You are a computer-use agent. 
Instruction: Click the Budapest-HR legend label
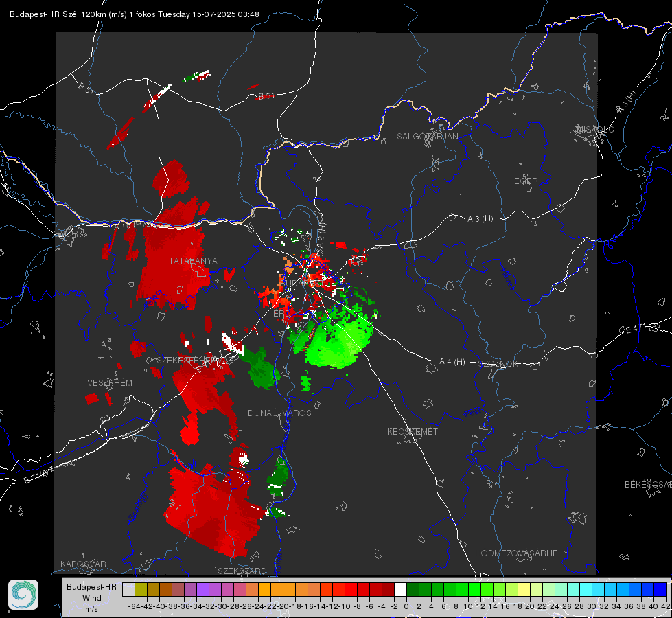click(x=91, y=587)
